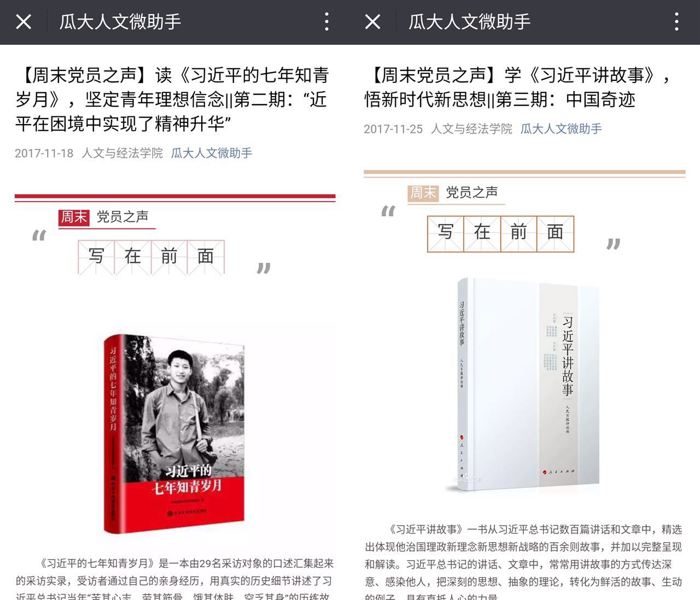
Task: Close the left article with X icon
Action: coord(24,22)
